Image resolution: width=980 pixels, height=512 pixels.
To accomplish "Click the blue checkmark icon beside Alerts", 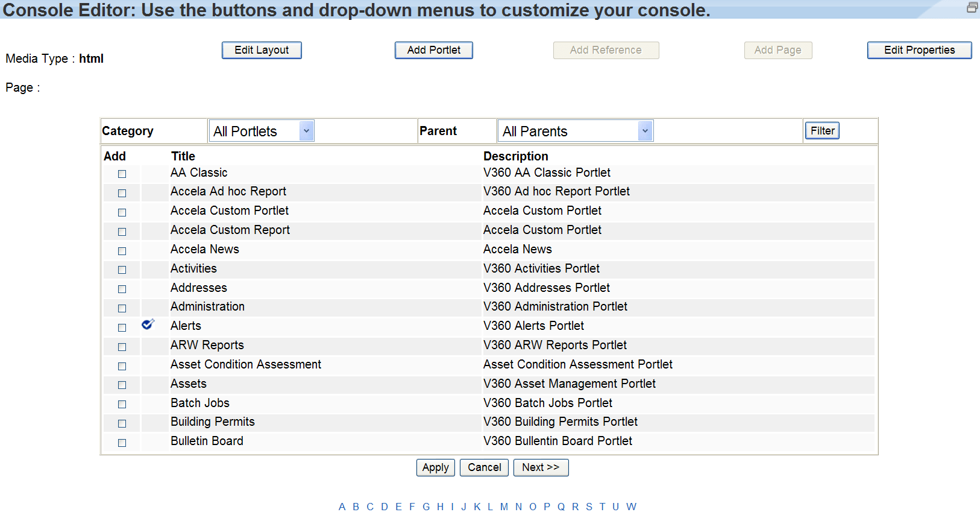I will tap(148, 324).
